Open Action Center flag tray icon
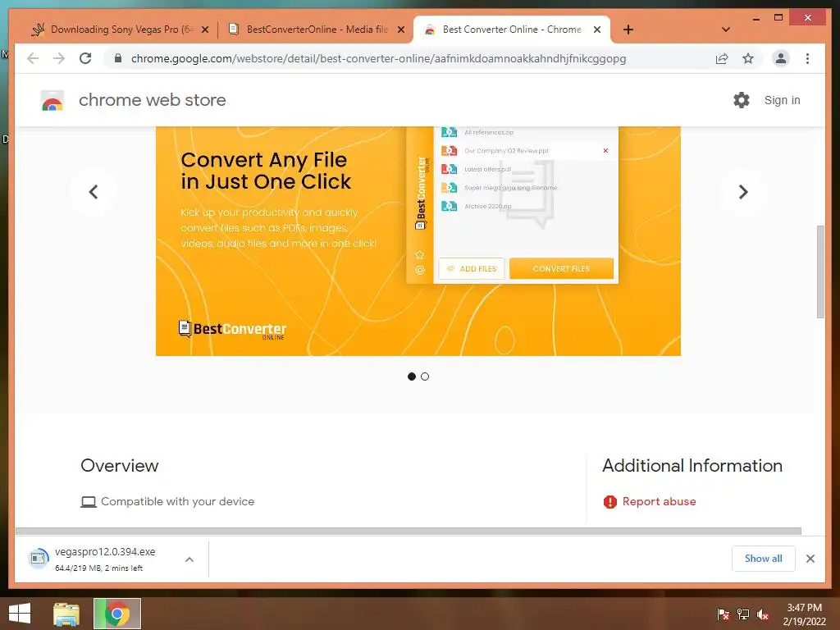This screenshot has height=630, width=840. 723,614
